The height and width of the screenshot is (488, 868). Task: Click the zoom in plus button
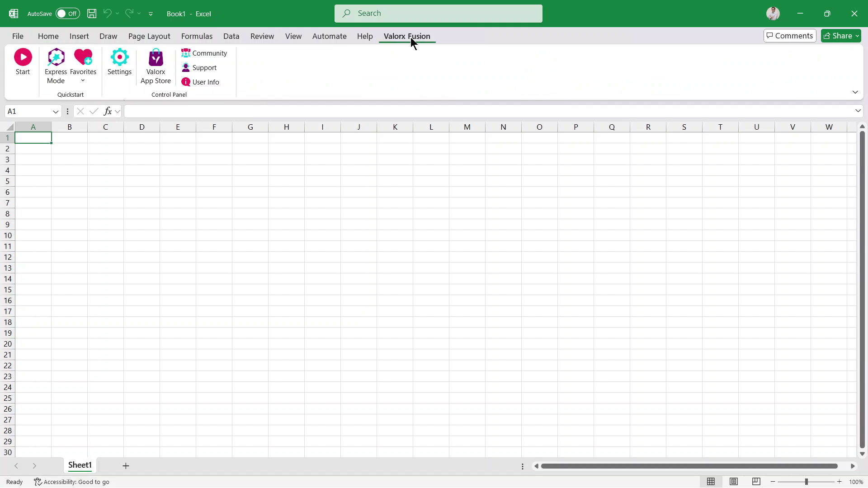[x=840, y=482]
